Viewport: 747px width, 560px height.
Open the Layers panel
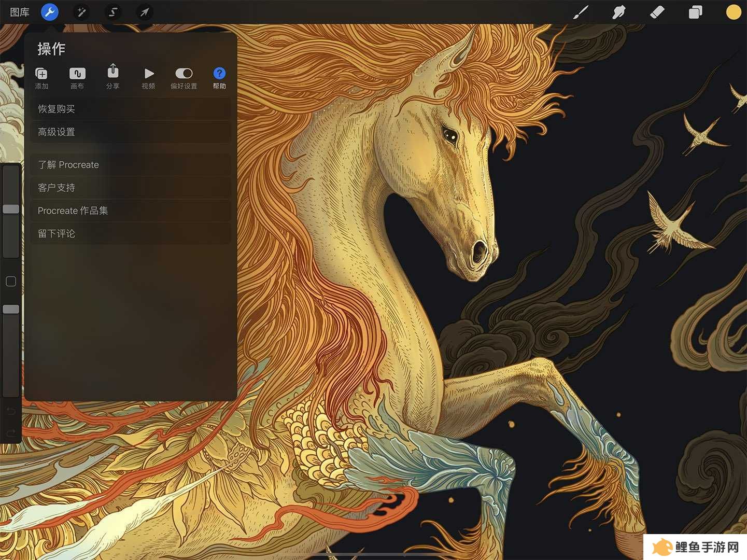(x=695, y=12)
